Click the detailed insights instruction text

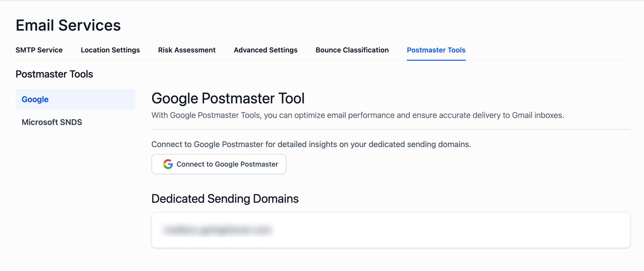point(311,144)
